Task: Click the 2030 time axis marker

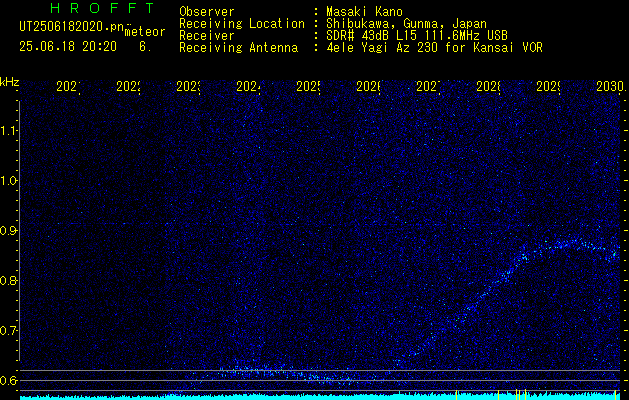Action: [611, 87]
